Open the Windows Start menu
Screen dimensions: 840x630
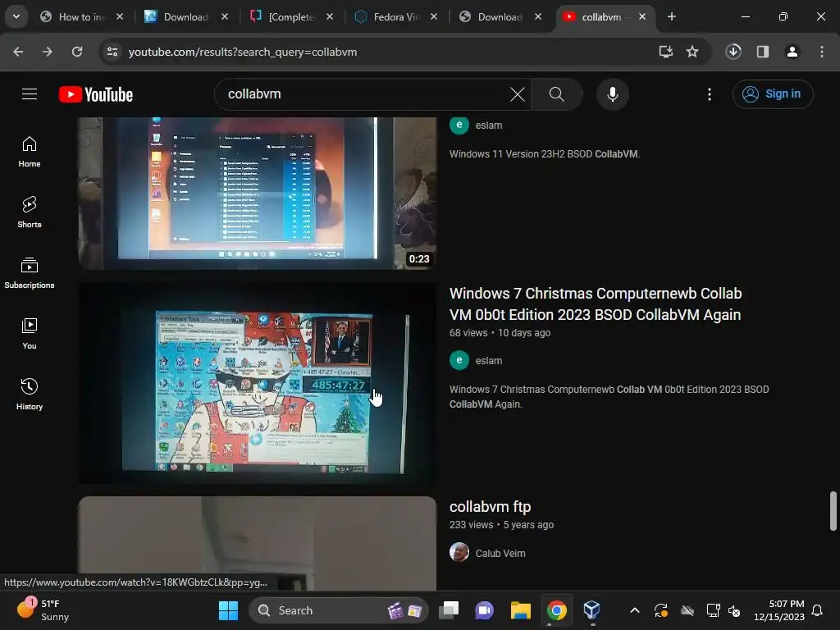[228, 610]
